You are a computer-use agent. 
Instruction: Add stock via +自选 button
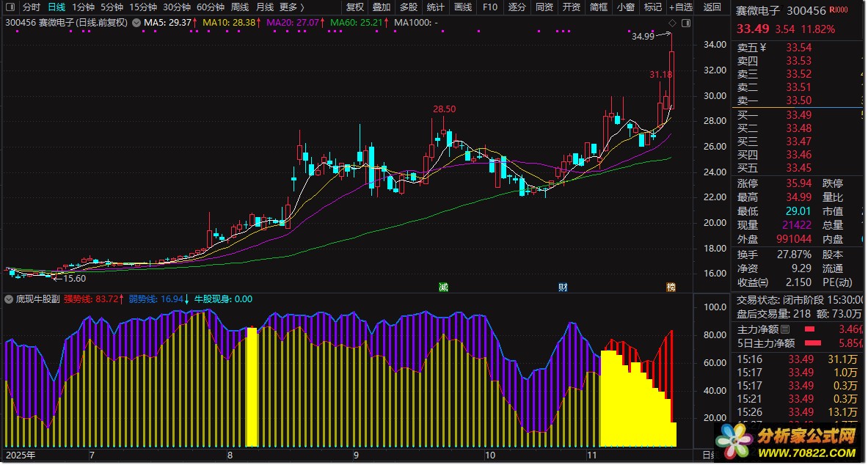point(680,7)
